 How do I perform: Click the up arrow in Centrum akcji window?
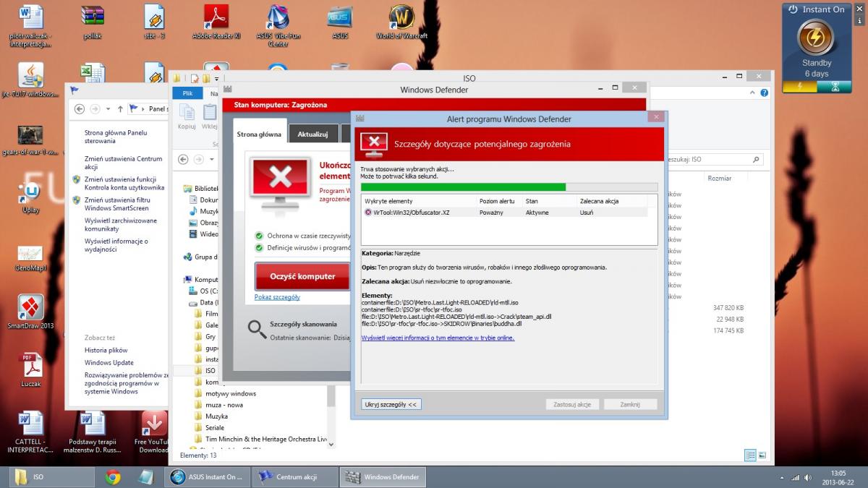click(119, 109)
